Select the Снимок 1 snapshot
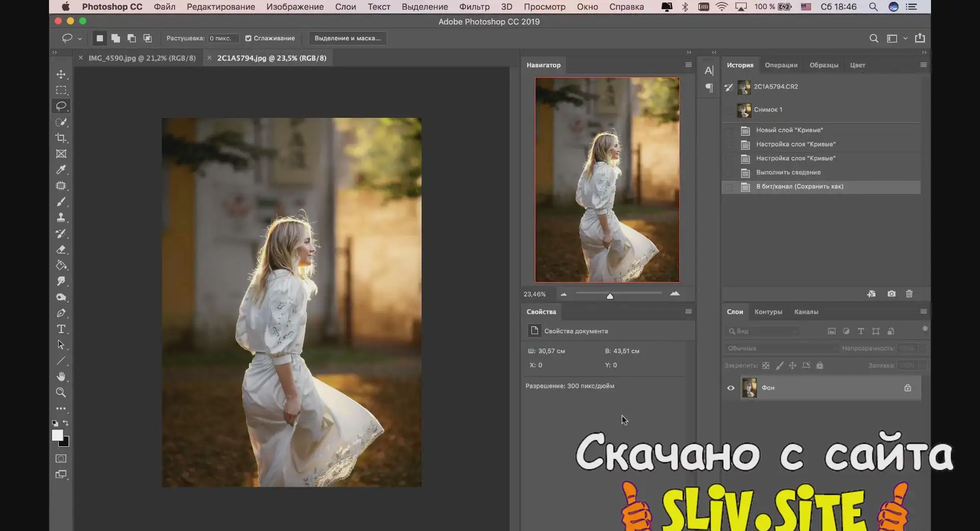Screen dimensions: 980x531 (x=821, y=110)
